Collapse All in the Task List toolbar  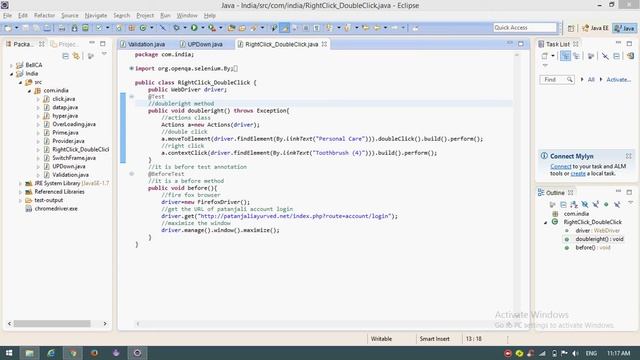616,56
